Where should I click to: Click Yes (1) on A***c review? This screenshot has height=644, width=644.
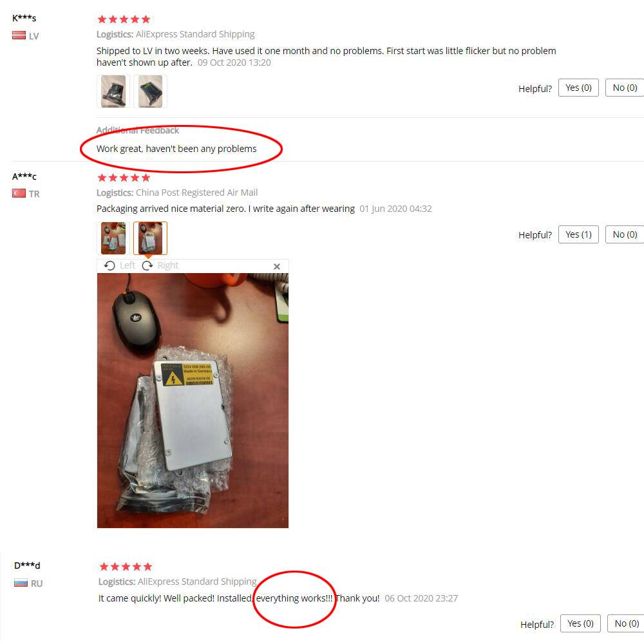click(x=578, y=234)
